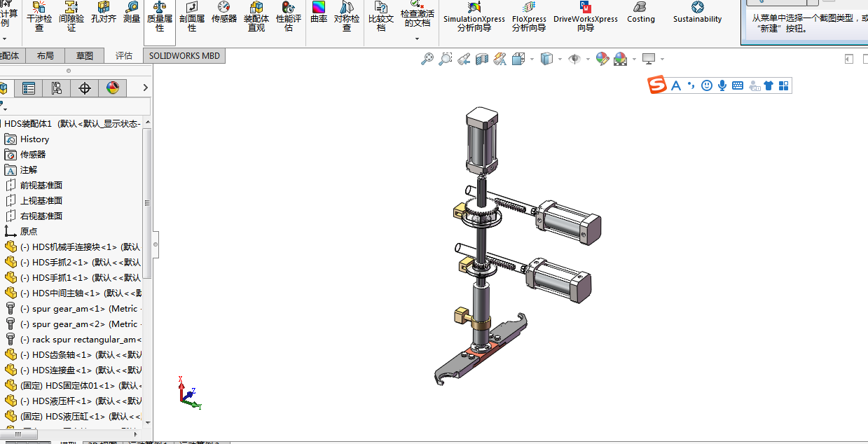Open Compare Documents (比较文档)

[x=381, y=17]
